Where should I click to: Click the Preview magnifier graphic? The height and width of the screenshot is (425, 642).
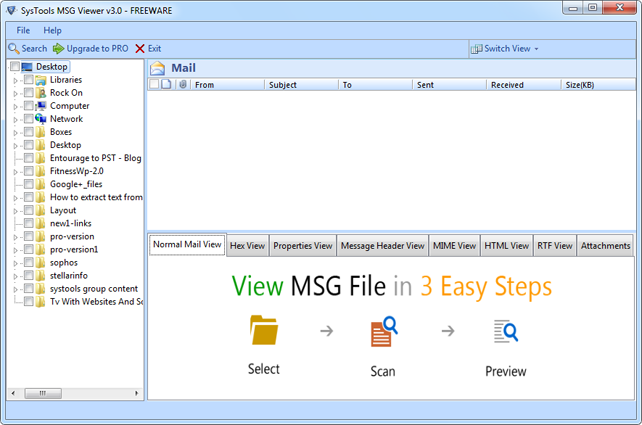tap(506, 331)
